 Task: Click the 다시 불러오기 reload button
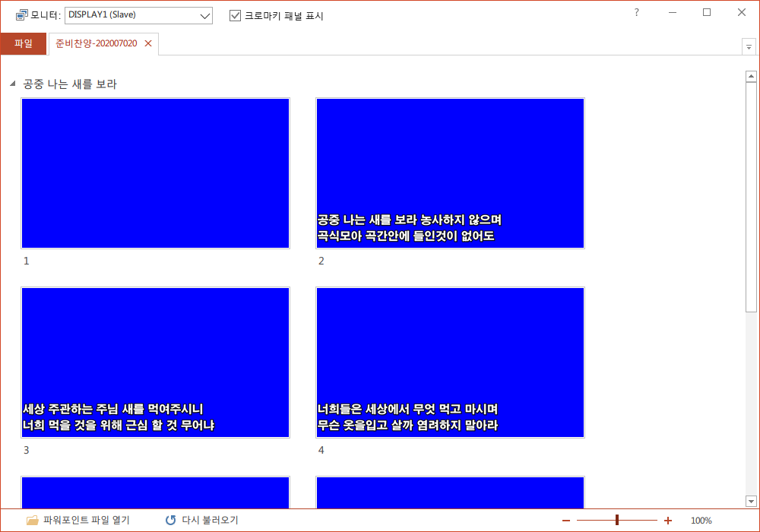tap(201, 521)
